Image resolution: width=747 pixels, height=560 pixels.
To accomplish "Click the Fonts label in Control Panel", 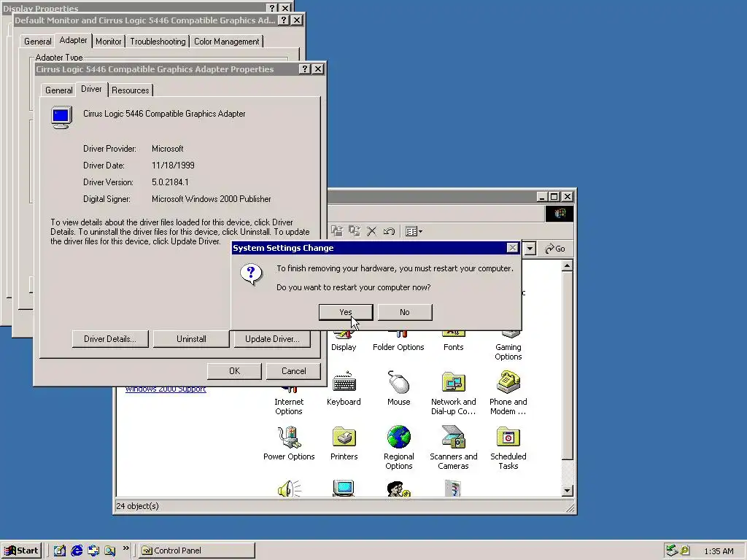I will tap(453, 347).
